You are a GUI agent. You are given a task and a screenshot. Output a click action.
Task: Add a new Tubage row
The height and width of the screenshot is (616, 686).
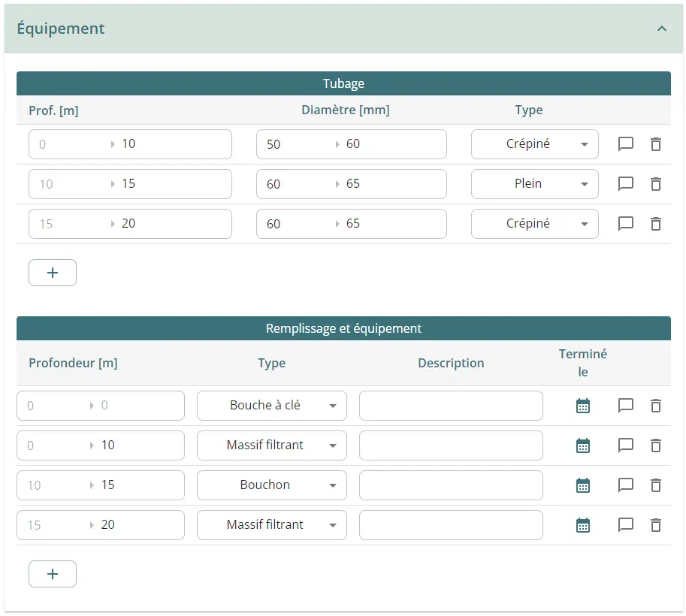coord(52,273)
